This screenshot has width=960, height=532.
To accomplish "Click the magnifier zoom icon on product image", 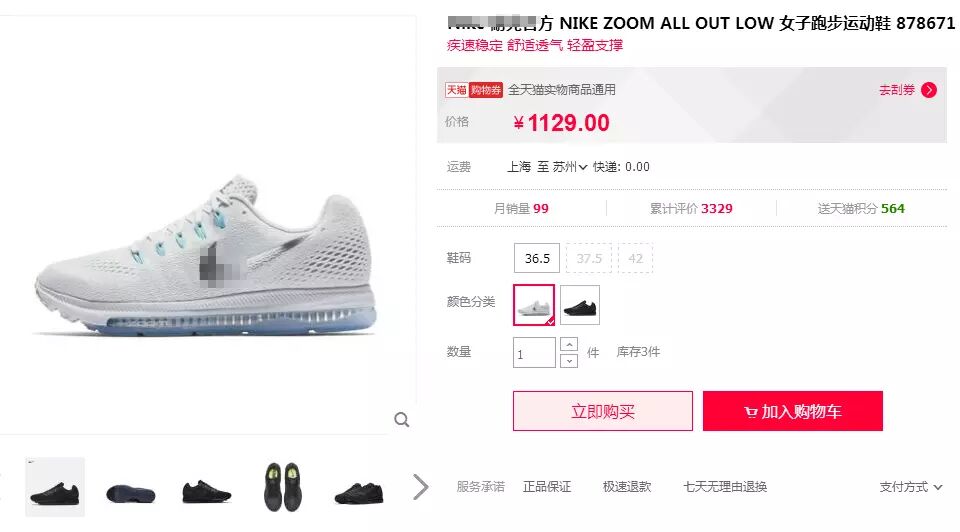I will click(x=402, y=419).
